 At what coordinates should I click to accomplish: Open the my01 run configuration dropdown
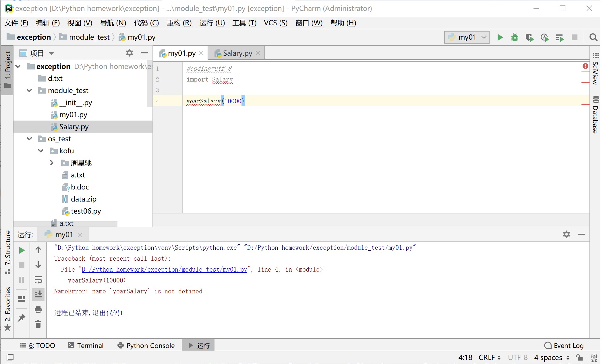pyautogui.click(x=467, y=37)
